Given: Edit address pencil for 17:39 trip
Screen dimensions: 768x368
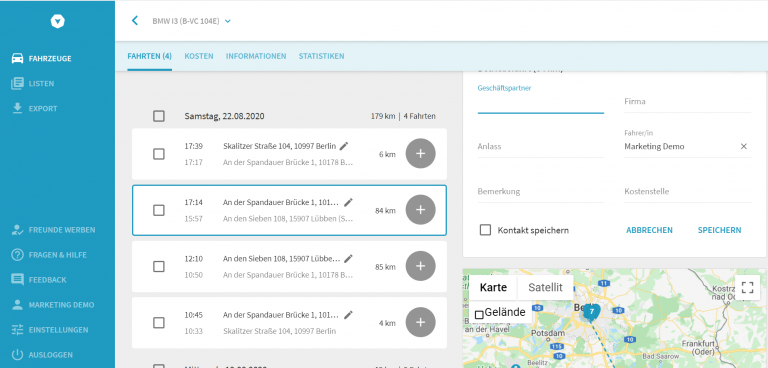Looking at the screenshot, I should click(x=344, y=146).
